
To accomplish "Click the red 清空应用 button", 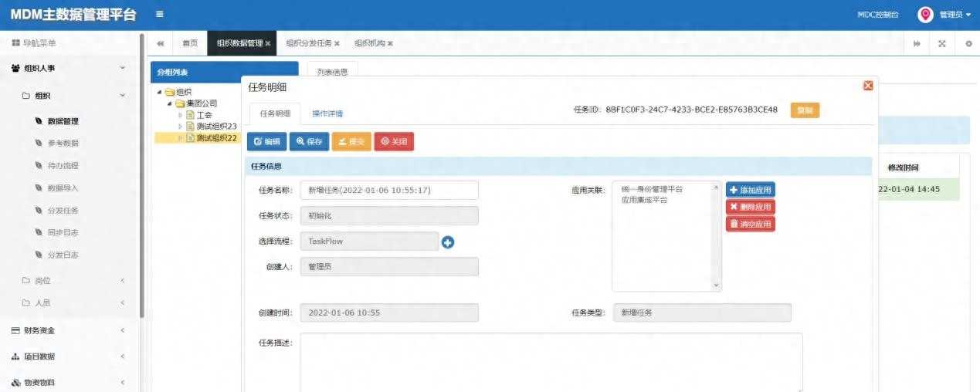I will click(750, 224).
